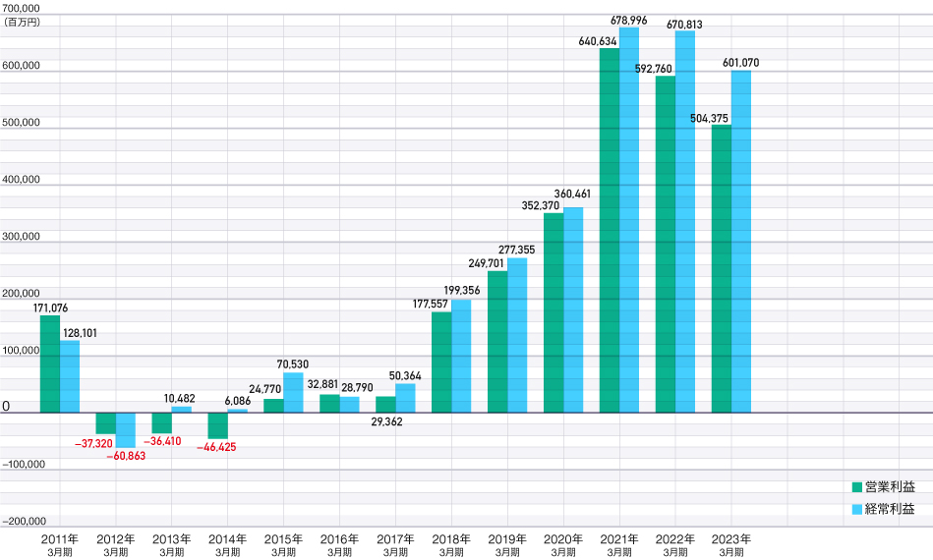
Task: Click the 2023年 3月期 x-axis label
Action: point(731,545)
